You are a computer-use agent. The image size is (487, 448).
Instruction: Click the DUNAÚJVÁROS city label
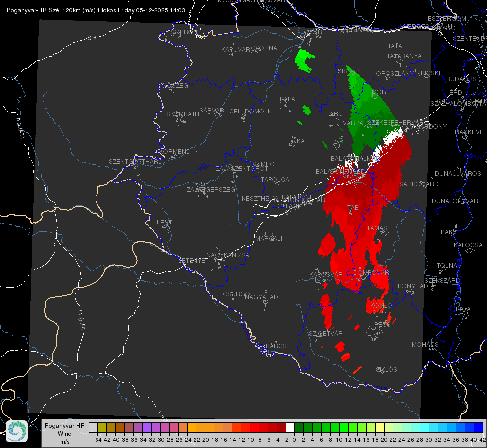coord(458,174)
